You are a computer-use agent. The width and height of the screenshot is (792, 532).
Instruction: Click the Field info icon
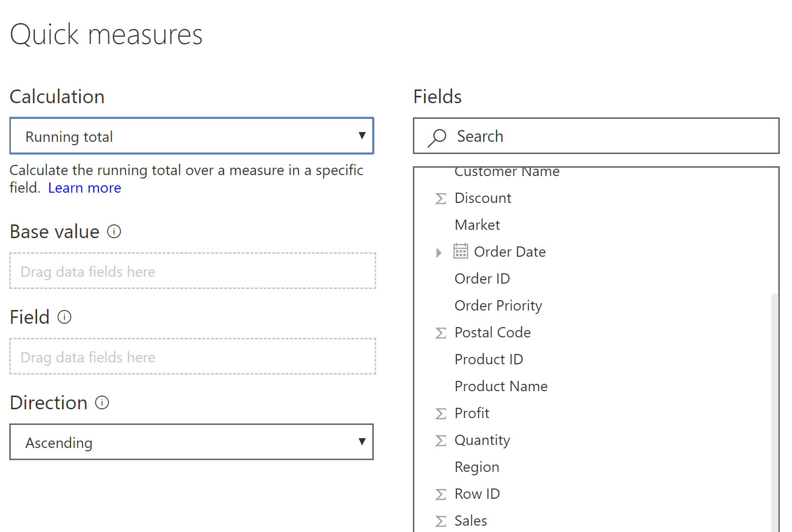(x=65, y=317)
